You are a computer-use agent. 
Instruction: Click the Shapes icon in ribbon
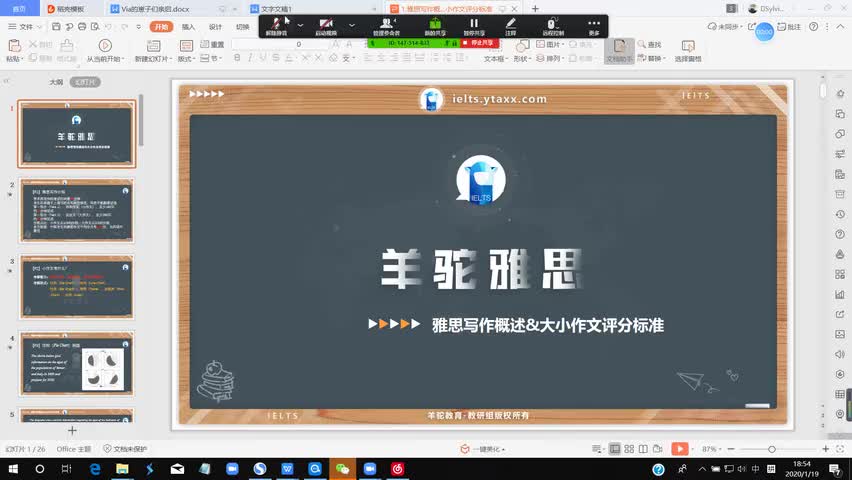(522, 46)
